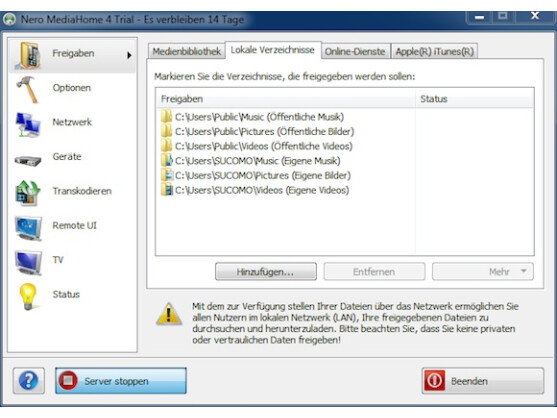557x418 pixels.
Task: Open the Online-Dienste tab
Action: click(x=355, y=51)
